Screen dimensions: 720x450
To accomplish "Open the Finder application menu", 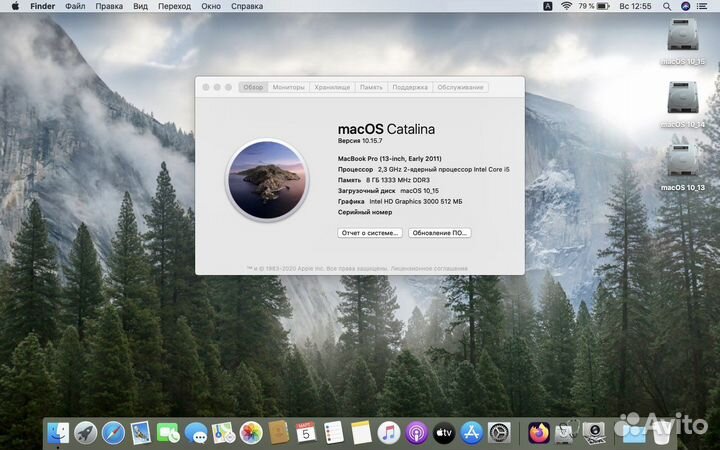I will (43, 6).
